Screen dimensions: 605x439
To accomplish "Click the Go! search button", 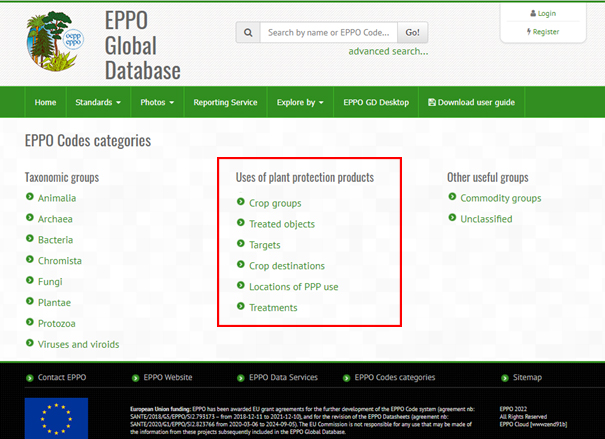I will coord(412,32).
